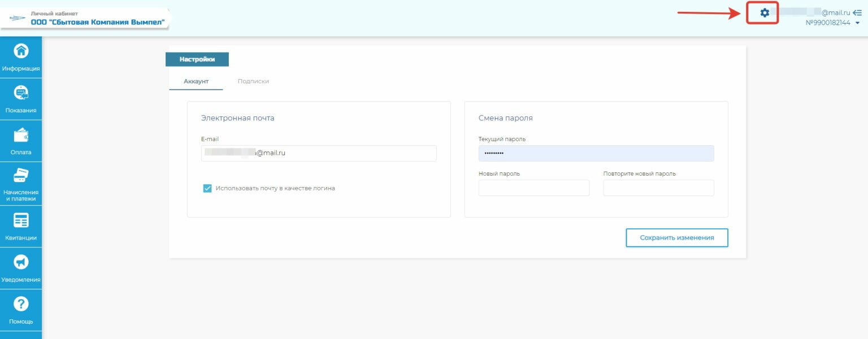This screenshot has height=339, width=868.
Task: Expand account number №9900182144 dropdown
Action: [857, 23]
